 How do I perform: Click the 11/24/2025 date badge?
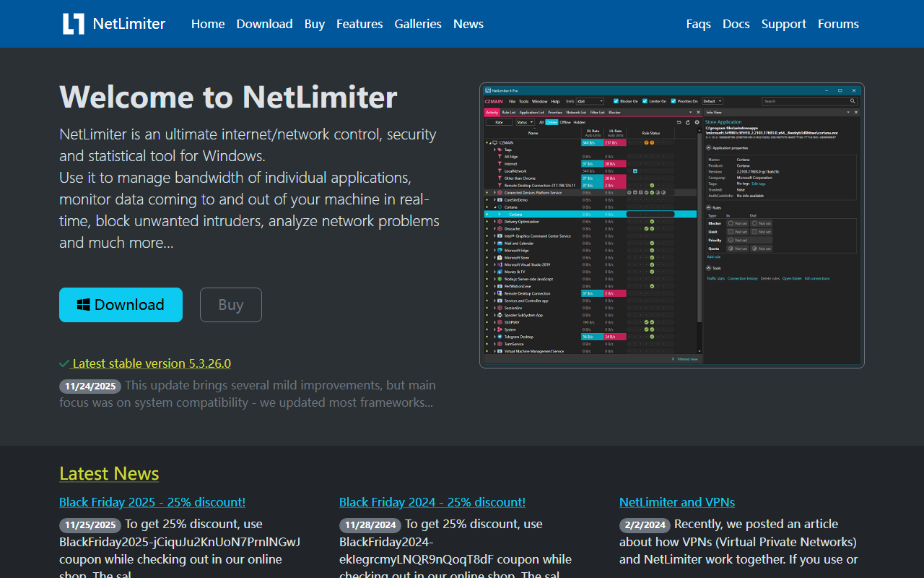click(x=91, y=386)
